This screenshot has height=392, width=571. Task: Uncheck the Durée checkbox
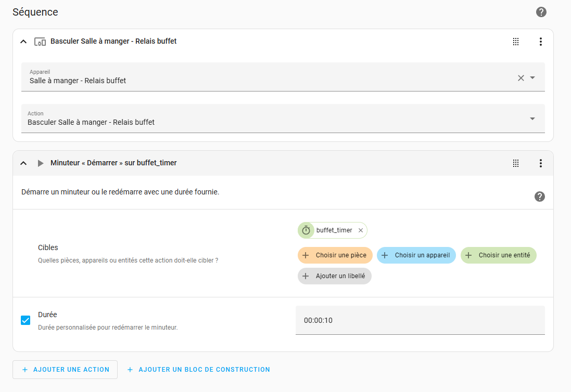pos(26,320)
